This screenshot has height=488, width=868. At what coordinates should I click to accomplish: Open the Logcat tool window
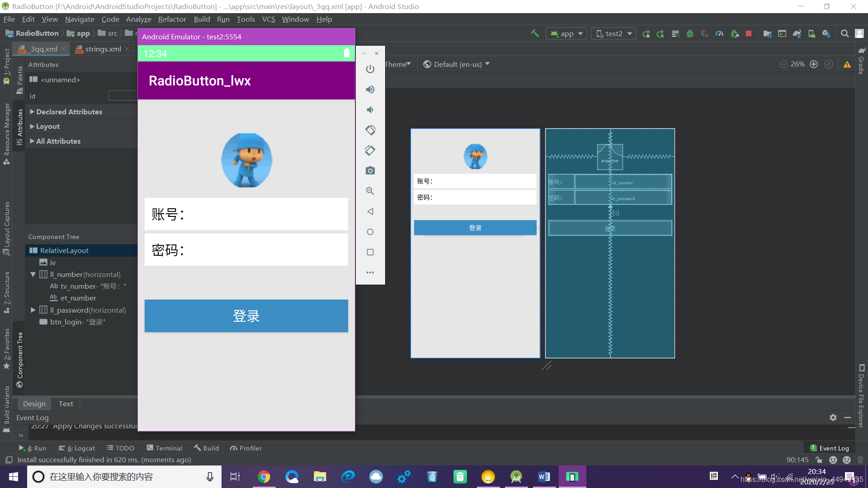(77, 448)
